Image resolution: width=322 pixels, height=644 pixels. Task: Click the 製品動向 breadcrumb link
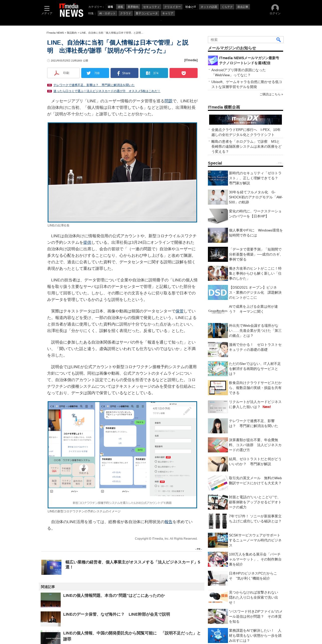pyautogui.click(x=72, y=33)
